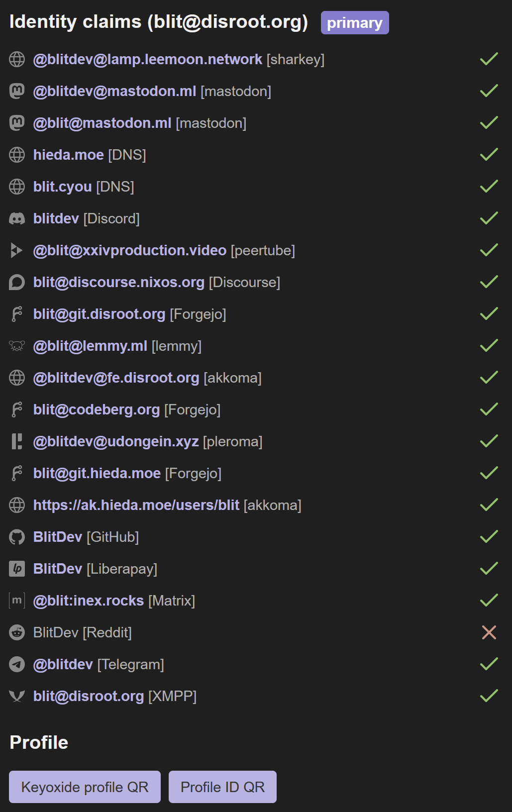Click the Lemmy icon beside @blit@lemmy.ml
The width and height of the screenshot is (512, 812).
(17, 346)
